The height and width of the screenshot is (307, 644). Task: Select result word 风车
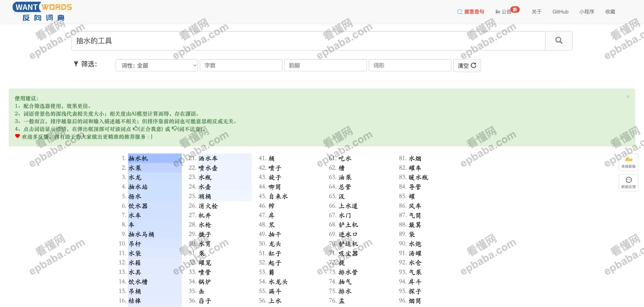tap(415, 206)
